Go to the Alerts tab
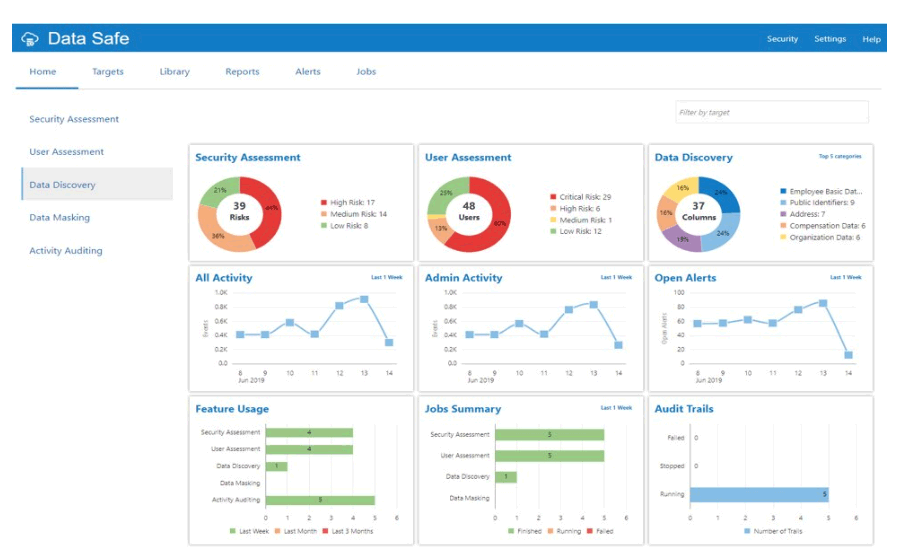 pyautogui.click(x=308, y=72)
